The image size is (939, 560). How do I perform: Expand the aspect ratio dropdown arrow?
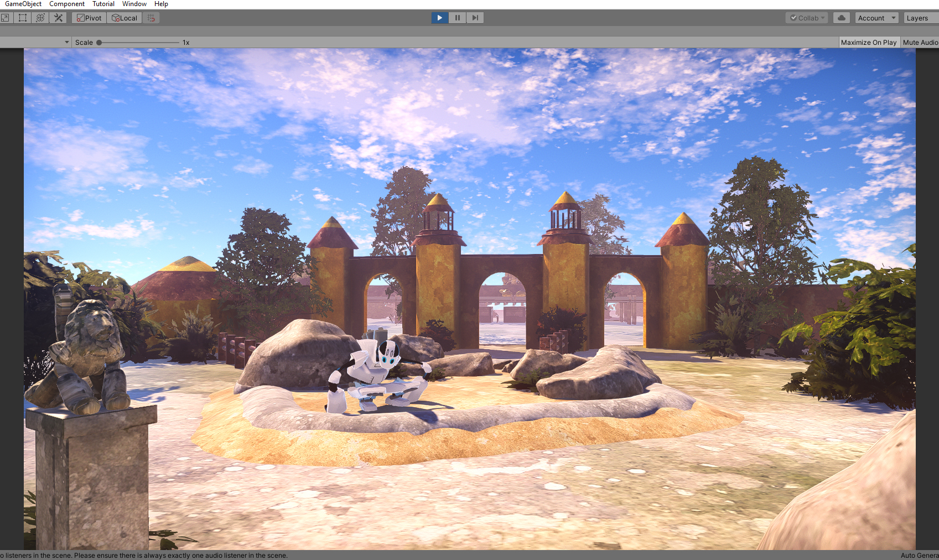pyautogui.click(x=67, y=42)
